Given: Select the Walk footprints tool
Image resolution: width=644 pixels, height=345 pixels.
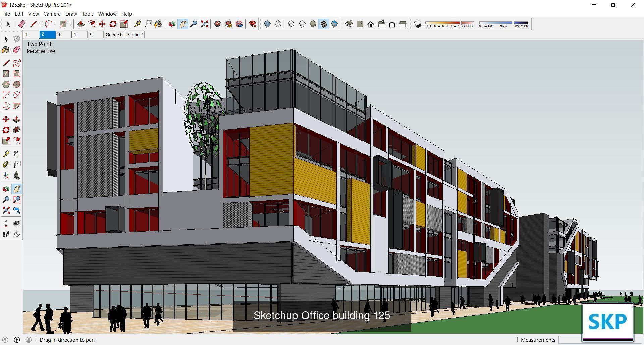Looking at the screenshot, I should click(6, 234).
